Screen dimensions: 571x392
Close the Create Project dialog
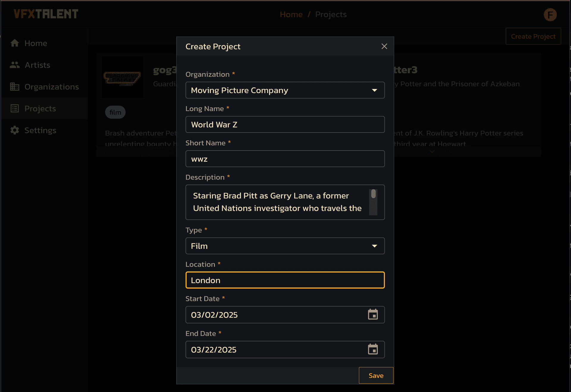tap(384, 46)
